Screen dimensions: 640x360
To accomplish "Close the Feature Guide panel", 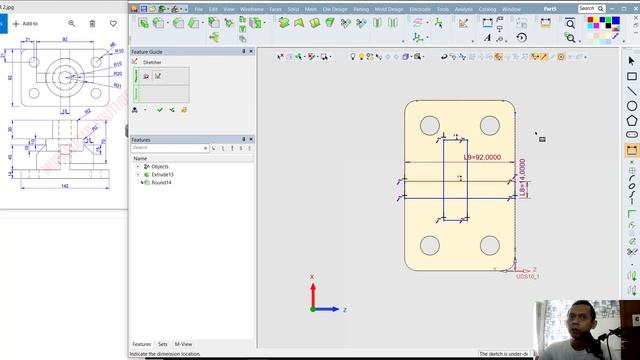I will pos(251,51).
